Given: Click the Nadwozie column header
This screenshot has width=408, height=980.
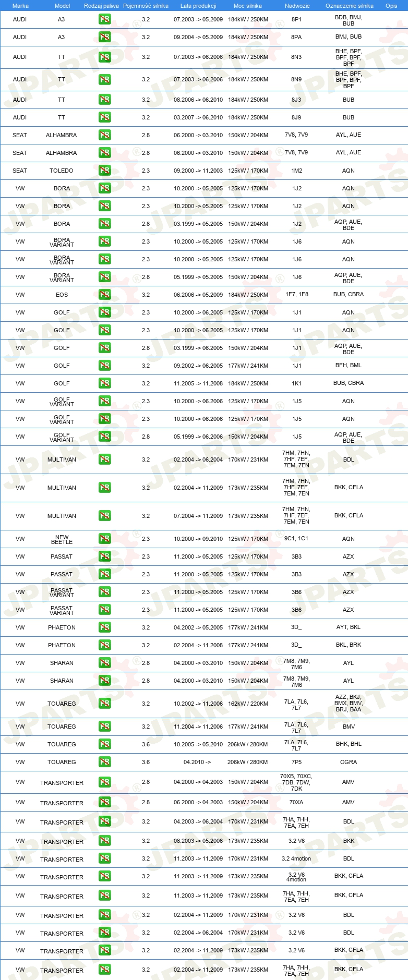Looking at the screenshot, I should coord(297,6).
